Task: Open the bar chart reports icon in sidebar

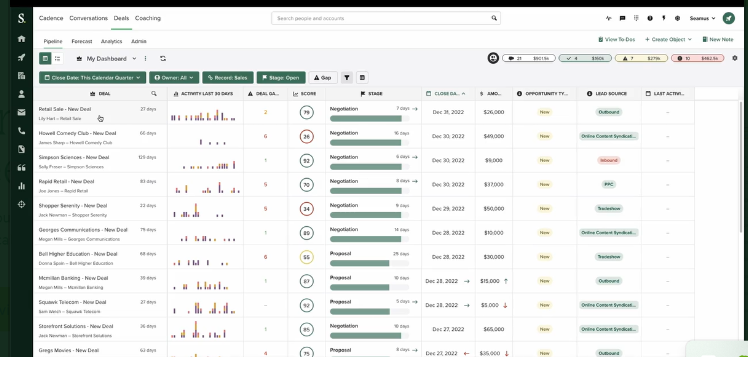Action: pos(21,186)
